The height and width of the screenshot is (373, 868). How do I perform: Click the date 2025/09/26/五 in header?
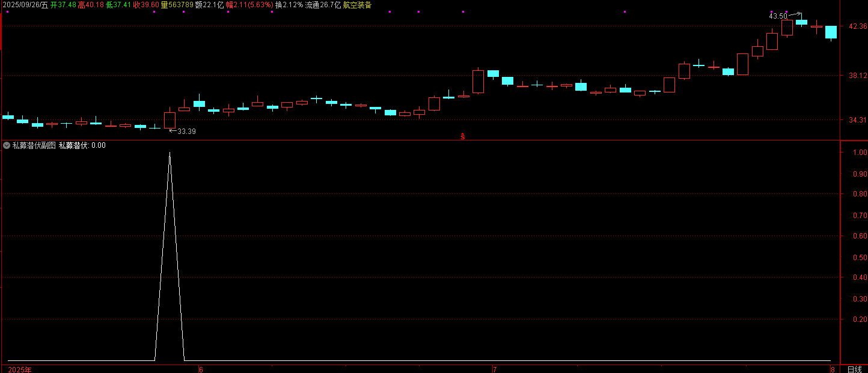(x=24, y=5)
